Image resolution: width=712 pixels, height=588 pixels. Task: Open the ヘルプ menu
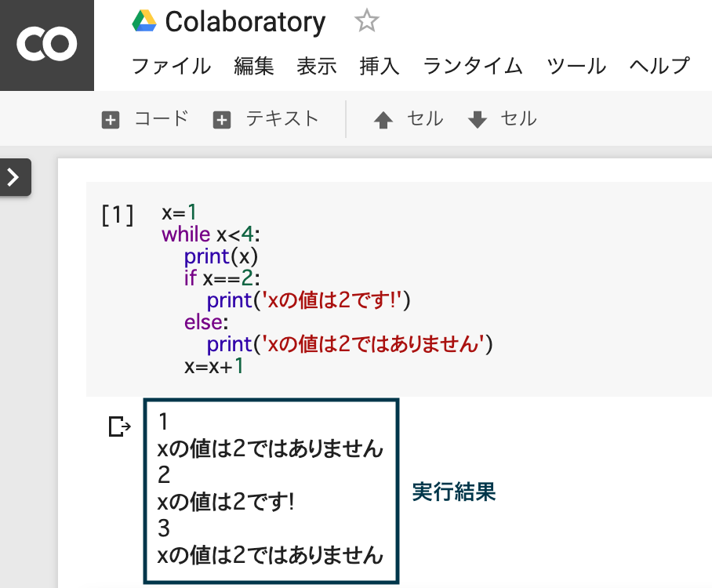tap(659, 66)
